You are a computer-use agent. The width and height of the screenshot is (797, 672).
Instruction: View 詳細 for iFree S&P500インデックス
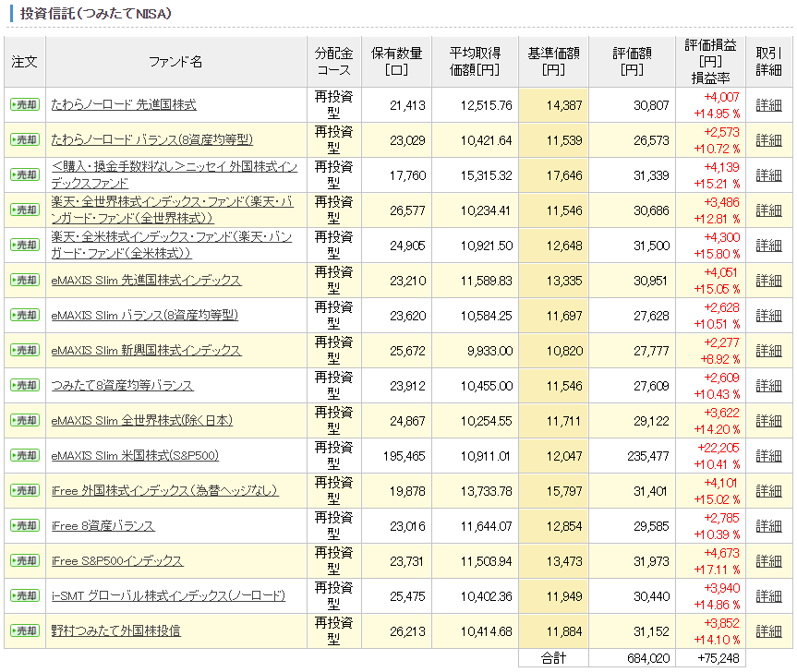[768, 560]
